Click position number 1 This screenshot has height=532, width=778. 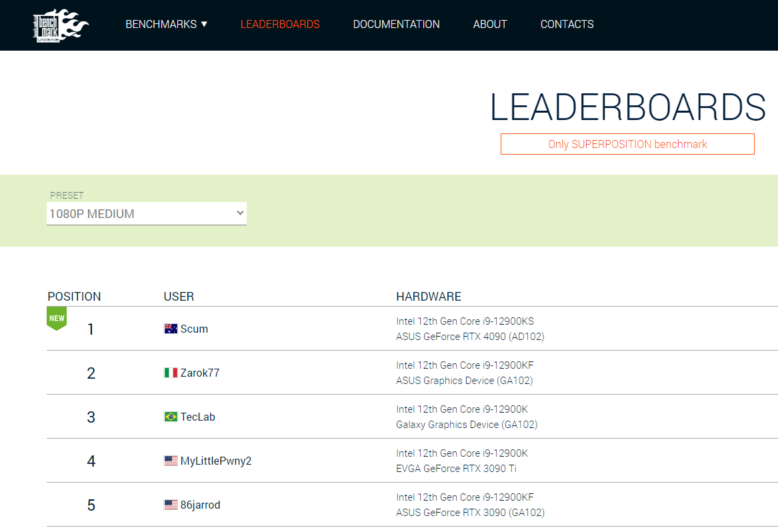(x=91, y=329)
